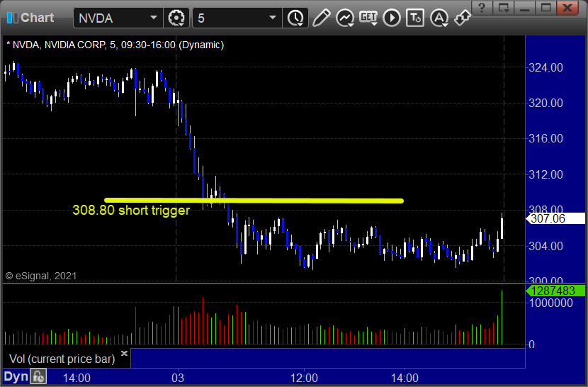
Task: Click the fc formula icon beside Dyn
Action: (x=38, y=376)
